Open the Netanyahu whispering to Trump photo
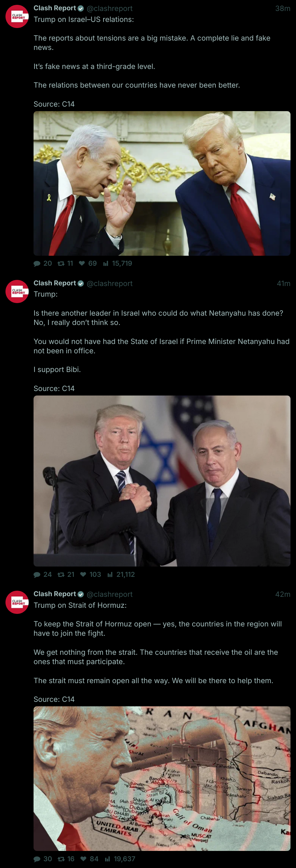296x868 pixels. 162,183
